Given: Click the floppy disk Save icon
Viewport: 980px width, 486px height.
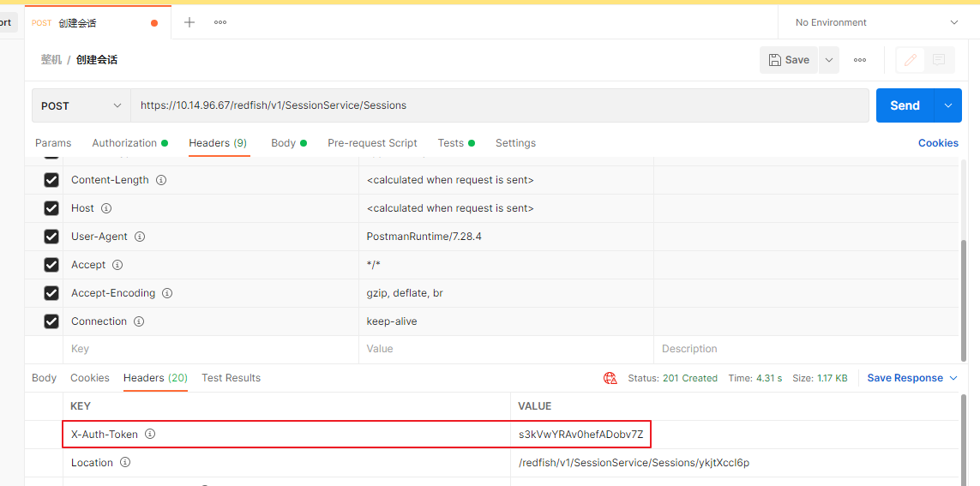Looking at the screenshot, I should click(775, 60).
